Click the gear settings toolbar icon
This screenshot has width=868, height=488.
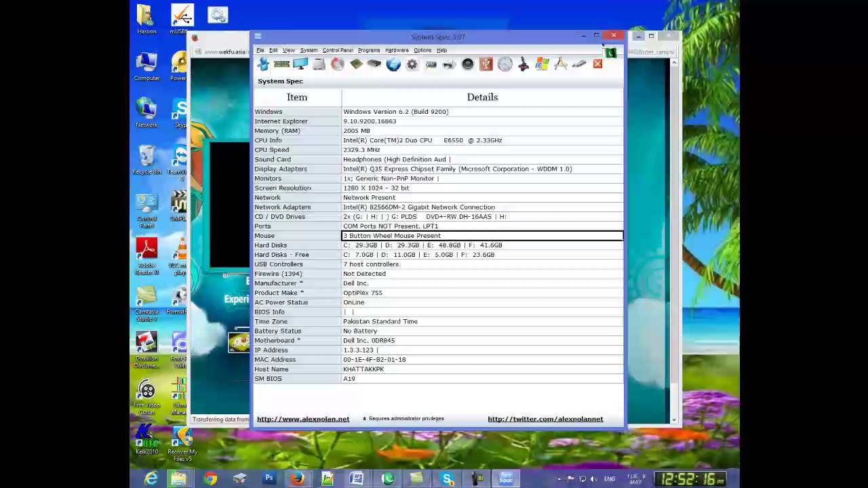tap(412, 64)
